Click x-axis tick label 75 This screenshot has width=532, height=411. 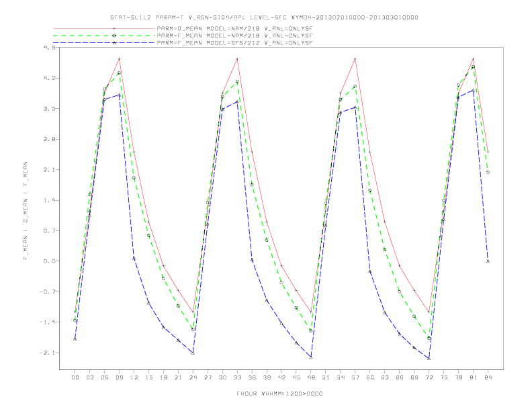click(444, 377)
